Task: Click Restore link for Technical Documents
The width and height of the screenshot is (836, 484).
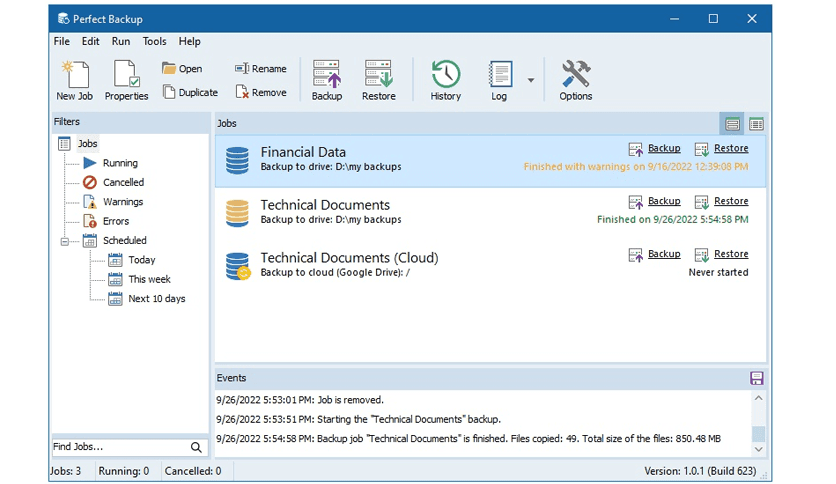Action: tap(731, 201)
